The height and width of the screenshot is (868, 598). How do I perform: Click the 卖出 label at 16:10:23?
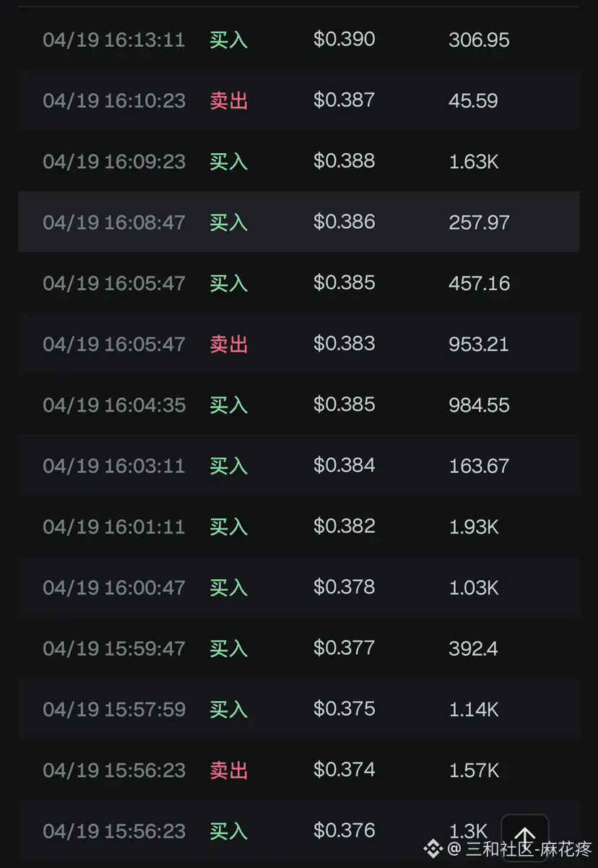[229, 100]
